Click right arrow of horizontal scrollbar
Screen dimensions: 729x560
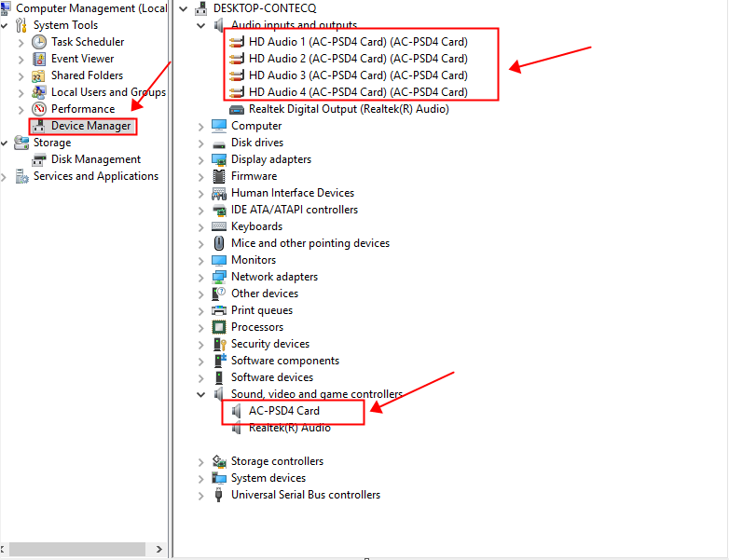point(159,550)
